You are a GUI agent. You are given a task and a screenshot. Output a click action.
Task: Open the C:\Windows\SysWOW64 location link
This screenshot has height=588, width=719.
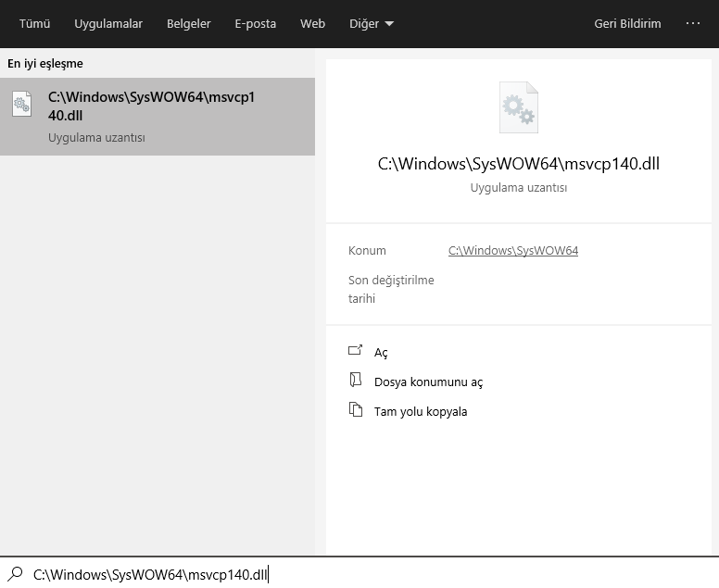[x=513, y=251]
